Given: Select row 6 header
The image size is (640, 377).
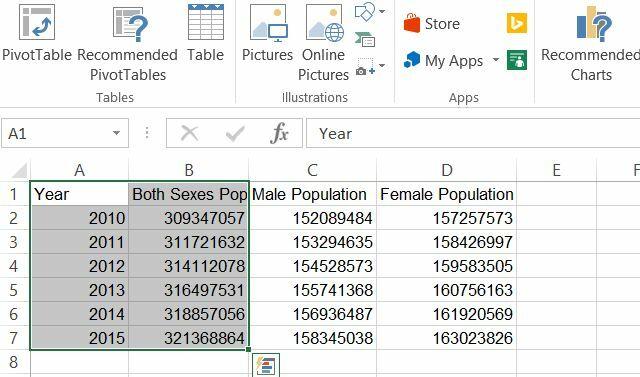Looking at the screenshot, I should (14, 314).
